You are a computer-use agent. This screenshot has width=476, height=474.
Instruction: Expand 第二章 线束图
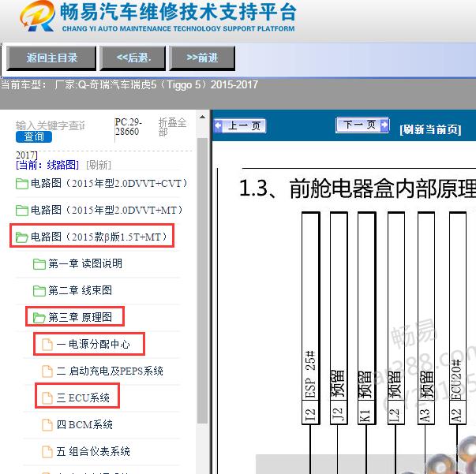pyautogui.click(x=81, y=290)
